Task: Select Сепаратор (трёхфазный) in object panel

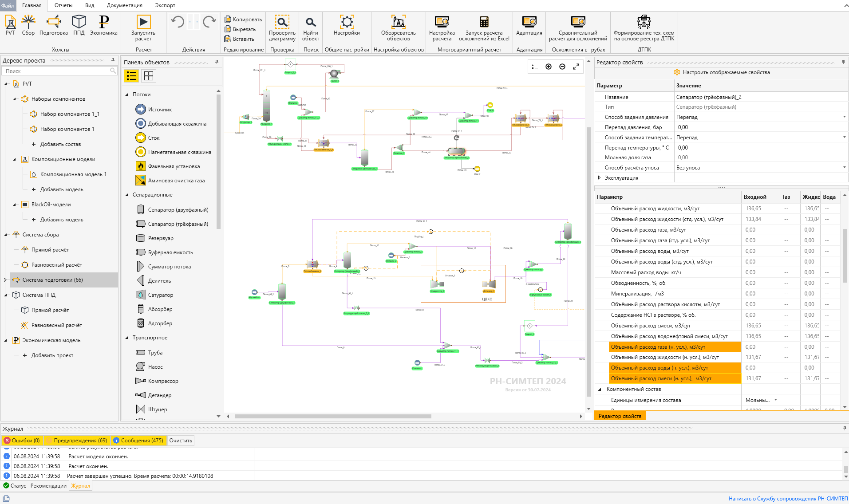Action: click(172, 224)
